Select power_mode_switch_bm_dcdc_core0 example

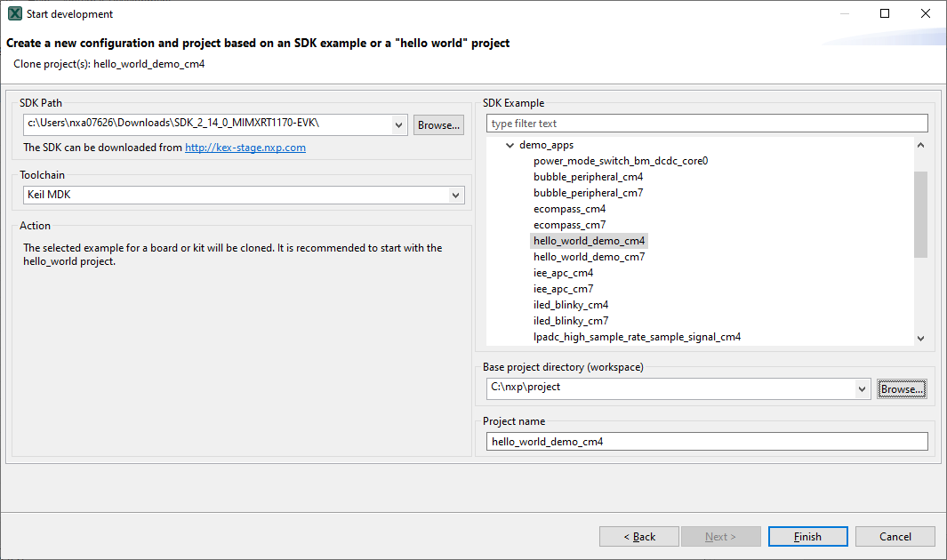coord(620,161)
